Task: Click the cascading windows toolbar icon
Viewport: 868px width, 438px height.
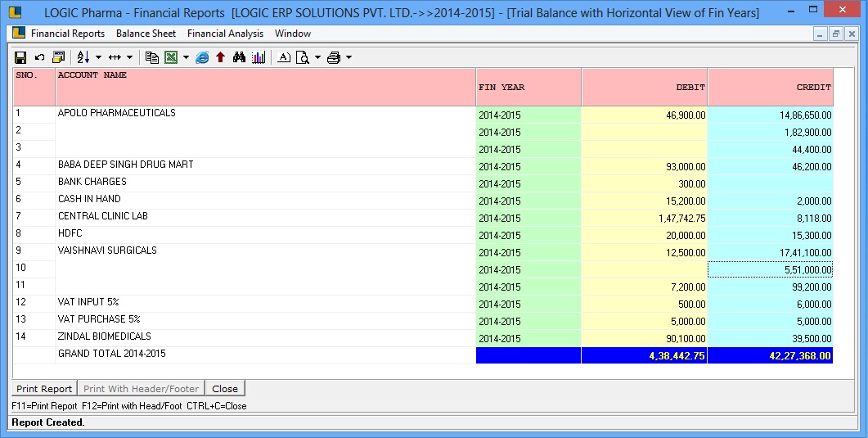Action: click(58, 57)
